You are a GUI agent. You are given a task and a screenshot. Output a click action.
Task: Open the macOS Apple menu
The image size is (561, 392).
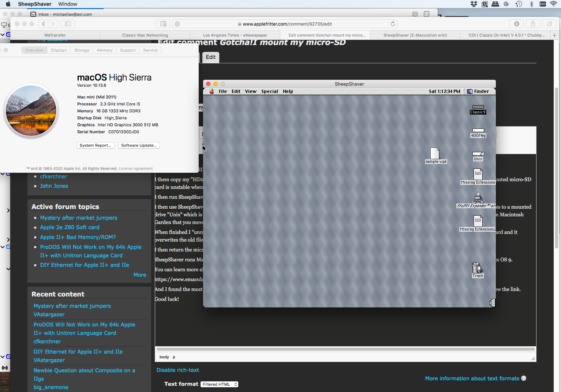pos(8,4)
